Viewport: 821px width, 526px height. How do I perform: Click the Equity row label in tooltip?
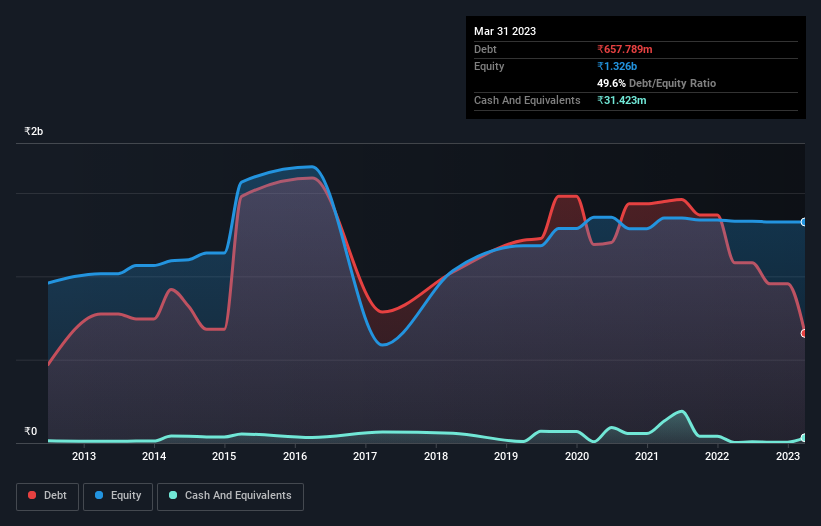click(489, 66)
